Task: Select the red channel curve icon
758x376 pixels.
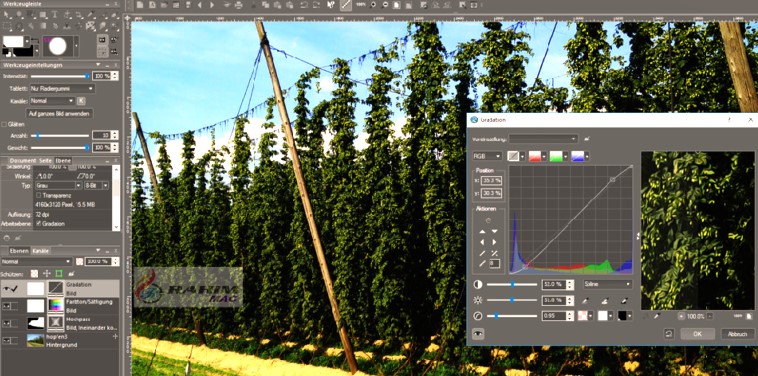Action: click(535, 156)
